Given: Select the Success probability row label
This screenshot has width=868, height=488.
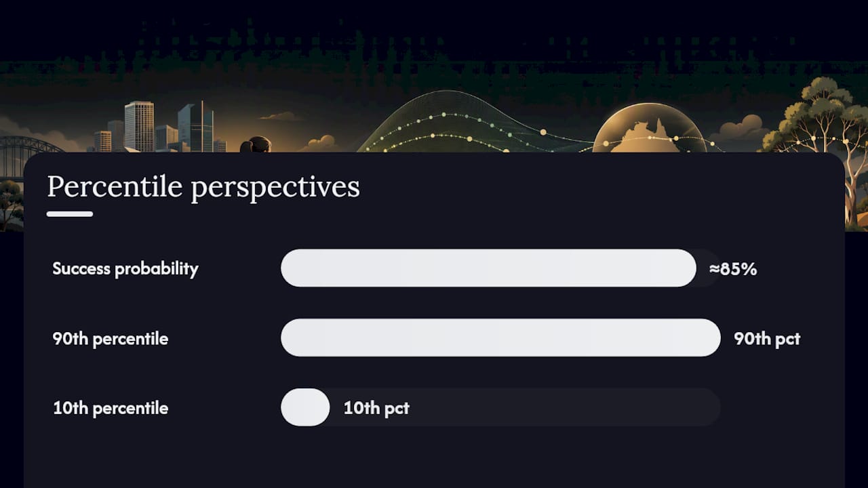Looking at the screenshot, I should tap(125, 269).
